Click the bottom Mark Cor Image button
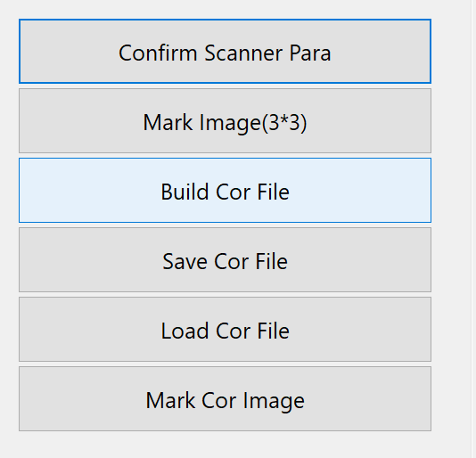Viewport: 476px width, 458px height. [x=225, y=398]
